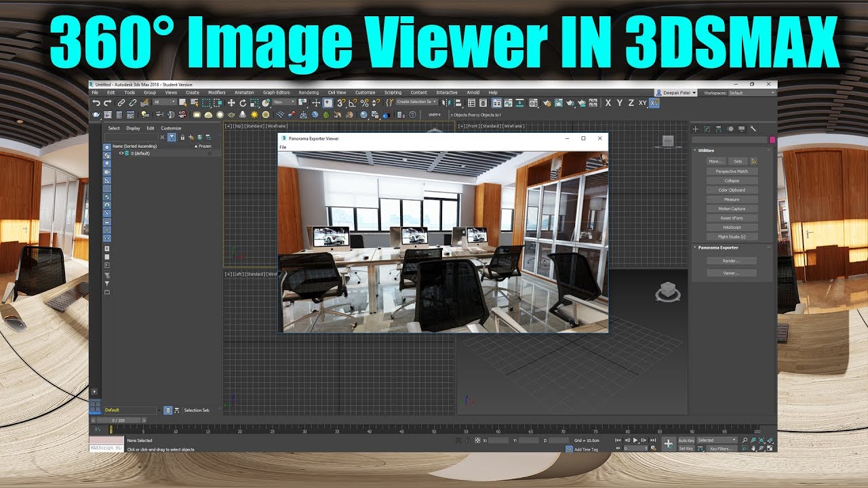Click the Maximize Viewport Toggle icon
This screenshot has width=868, height=488.
pyautogui.click(x=770, y=448)
